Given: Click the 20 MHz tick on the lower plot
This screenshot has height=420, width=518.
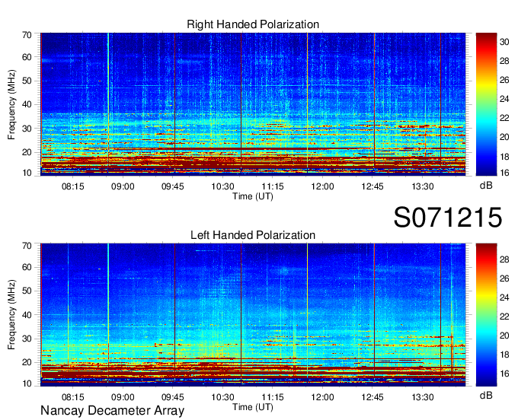Looking at the screenshot, I should tap(27, 363).
